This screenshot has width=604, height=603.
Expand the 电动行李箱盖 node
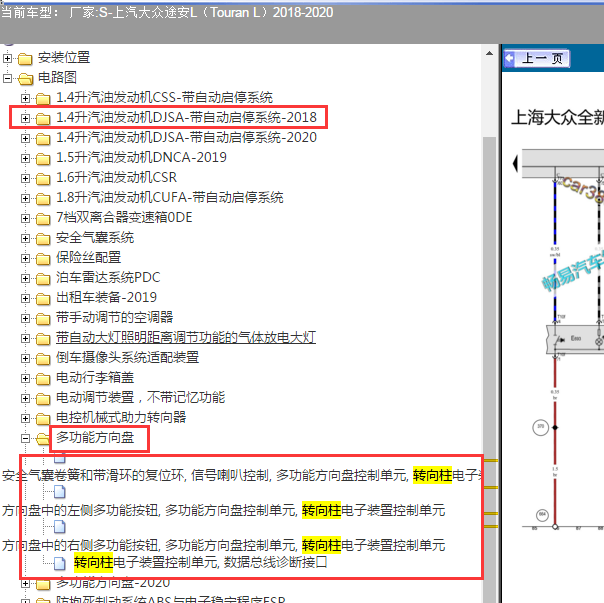pyautogui.click(x=25, y=379)
